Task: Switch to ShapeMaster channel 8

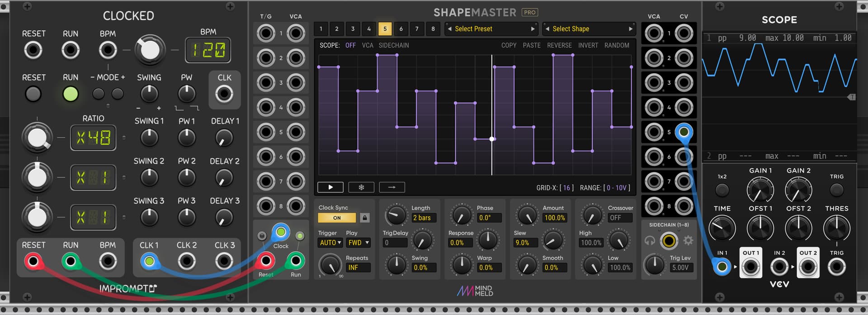Action: (433, 29)
